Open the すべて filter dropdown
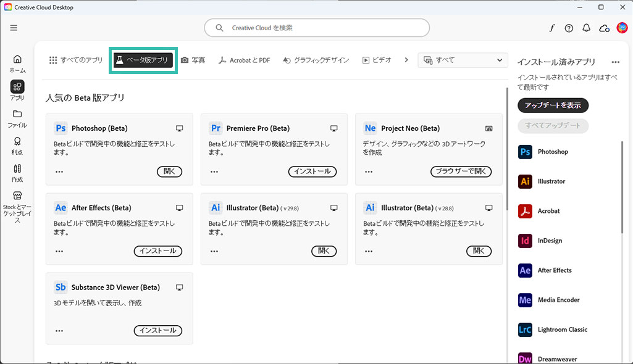633x364 pixels. pyautogui.click(x=463, y=60)
